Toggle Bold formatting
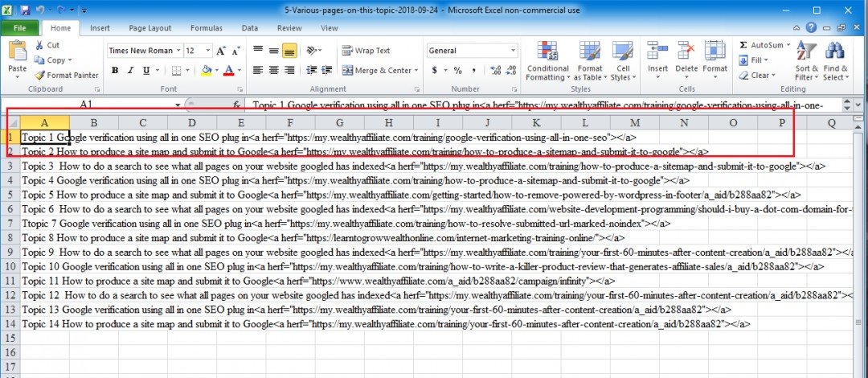 coord(115,71)
